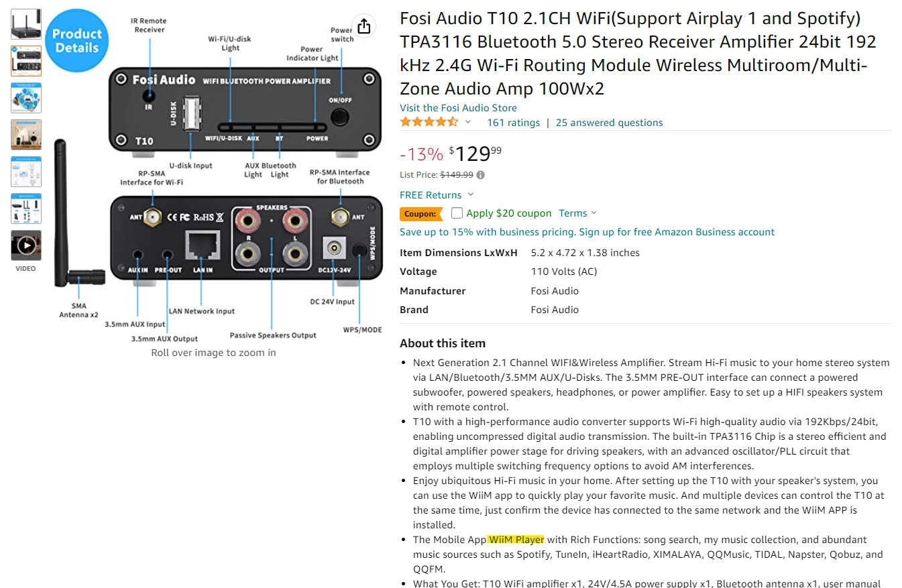Screen dimensions: 902x588
Task: Select the fourth living room thumbnail
Action: (26, 135)
